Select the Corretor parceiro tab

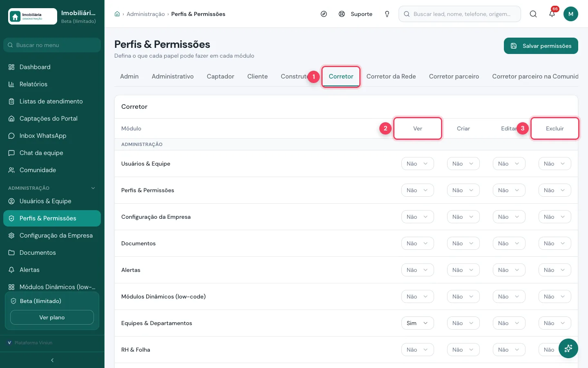[x=454, y=76]
